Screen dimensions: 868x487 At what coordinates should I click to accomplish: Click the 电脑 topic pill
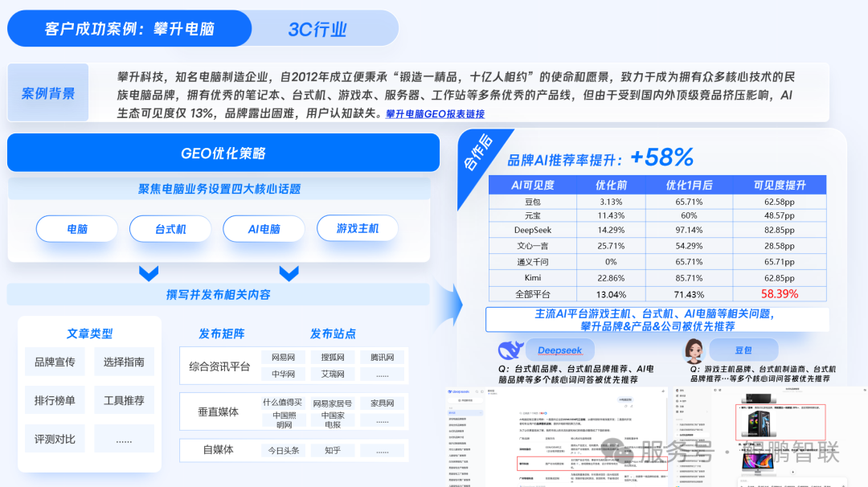[x=77, y=228]
